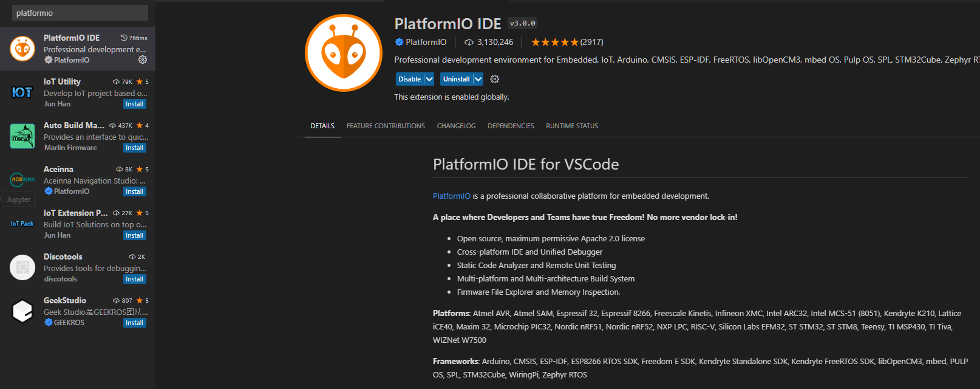
Task: Click the GeekStudio extension icon
Action: [22, 311]
